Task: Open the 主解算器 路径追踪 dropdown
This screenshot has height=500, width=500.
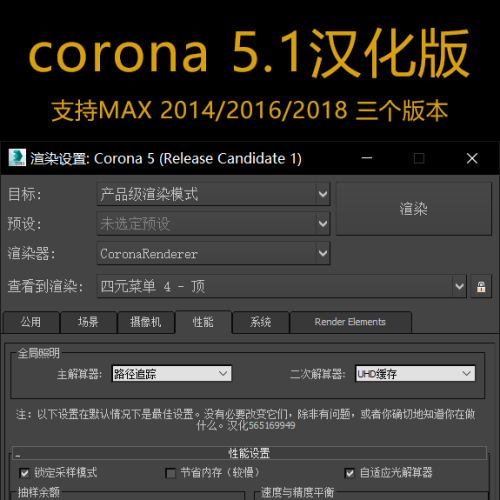Action: point(172,374)
